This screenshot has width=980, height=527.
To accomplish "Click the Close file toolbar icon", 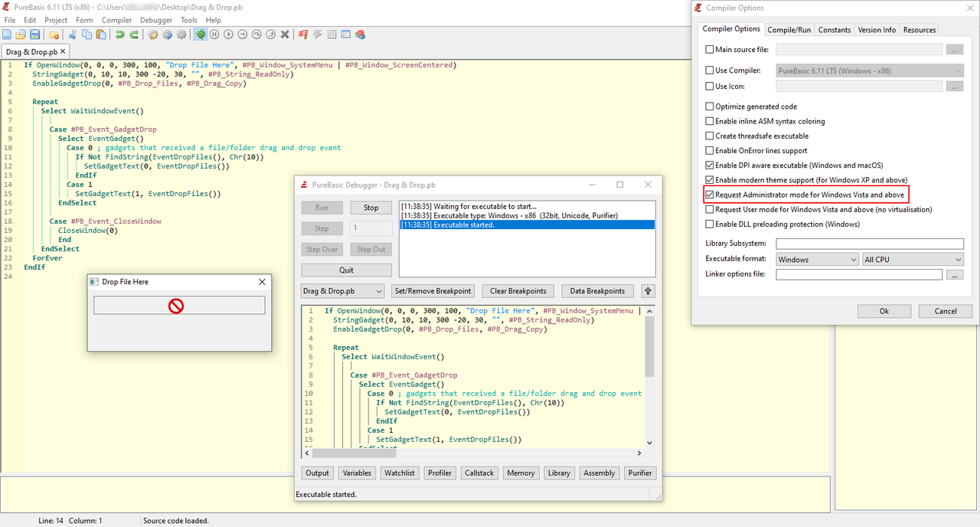I will click(x=54, y=34).
